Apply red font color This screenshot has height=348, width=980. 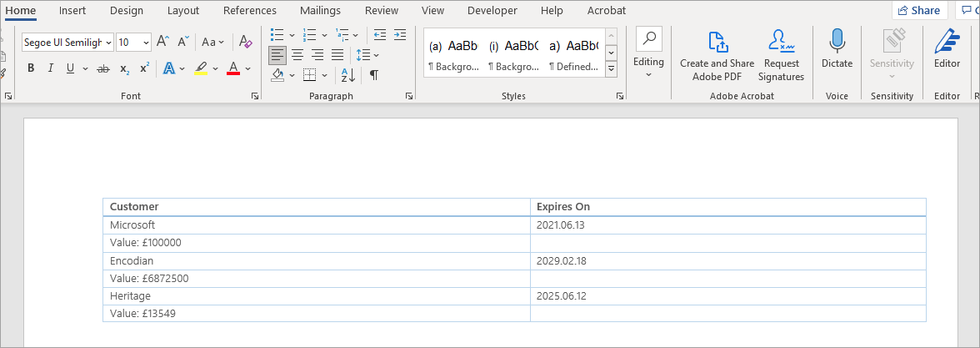233,68
